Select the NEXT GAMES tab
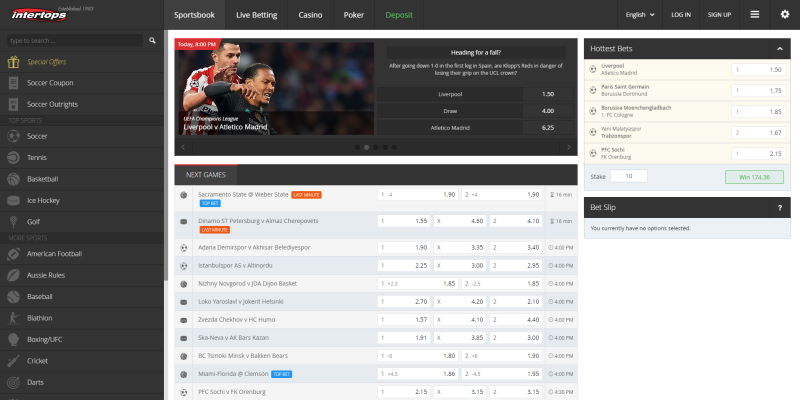800x400 pixels. 206,175
